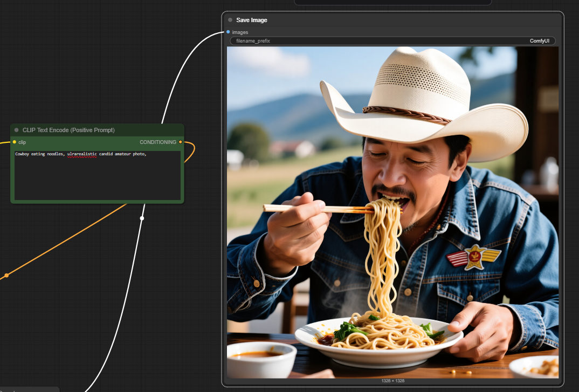The width and height of the screenshot is (579, 392).
Task: Click the orange link midpoint dot
Action: pos(6,275)
